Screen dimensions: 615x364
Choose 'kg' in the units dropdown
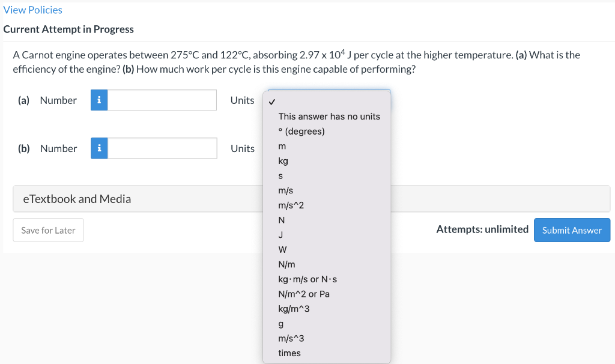[283, 161]
